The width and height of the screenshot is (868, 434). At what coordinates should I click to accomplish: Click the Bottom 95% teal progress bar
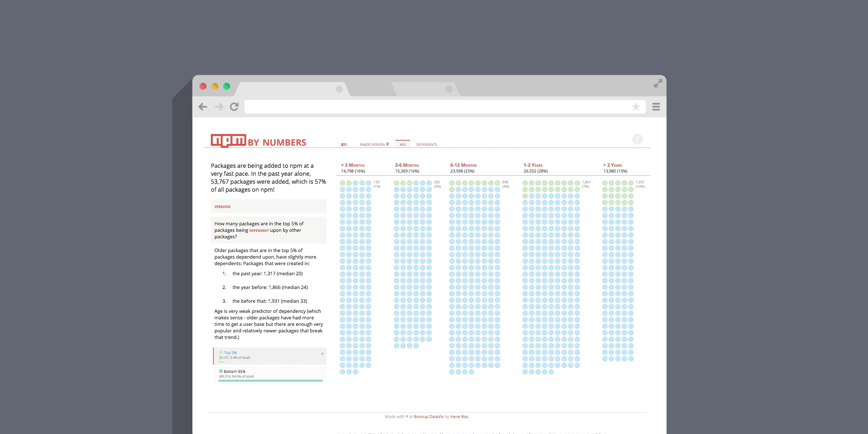tap(270, 380)
